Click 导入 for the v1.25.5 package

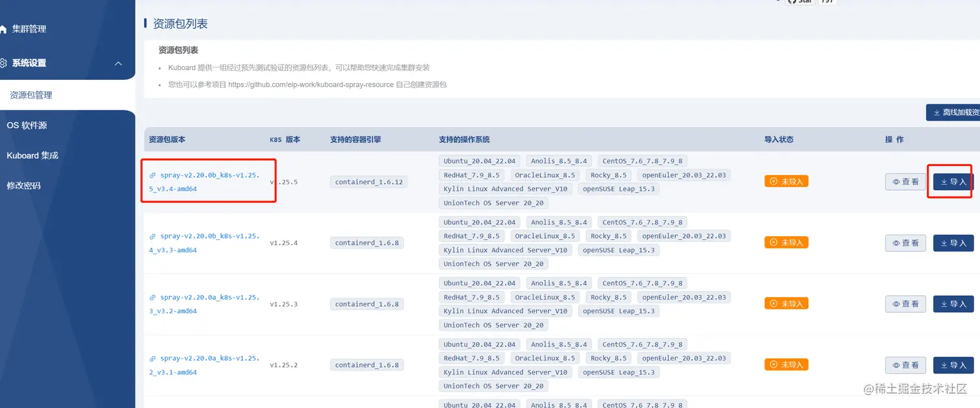click(953, 182)
